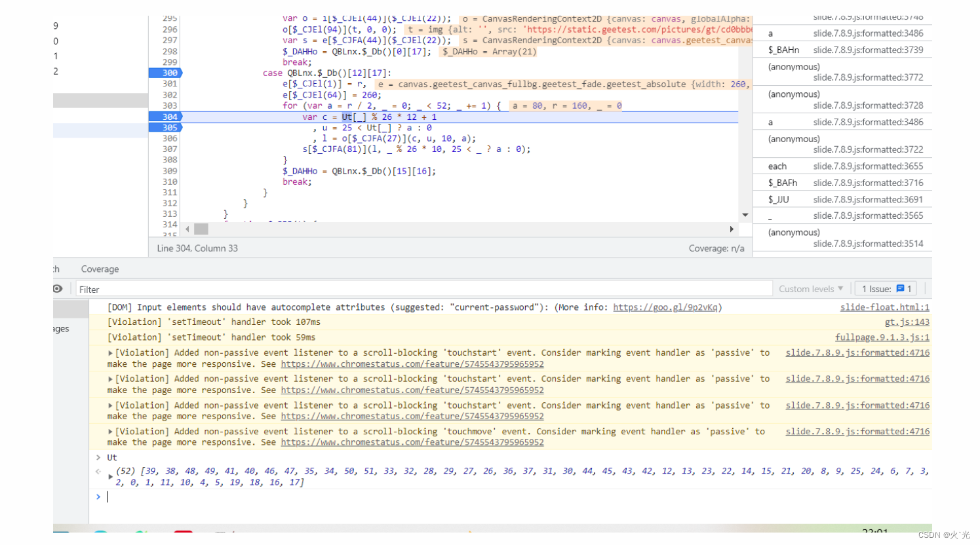Add a breakpoint at line 296
The width and height of the screenshot is (980, 545).
point(170,29)
